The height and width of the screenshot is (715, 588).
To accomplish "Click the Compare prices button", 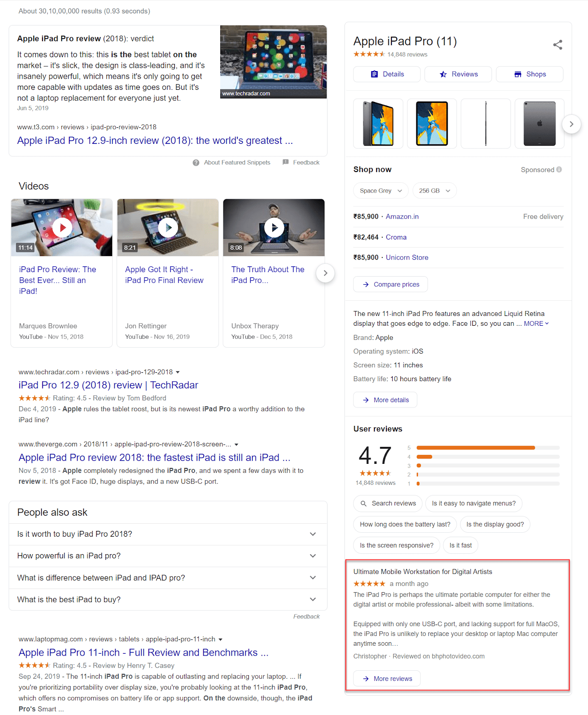I will (391, 284).
